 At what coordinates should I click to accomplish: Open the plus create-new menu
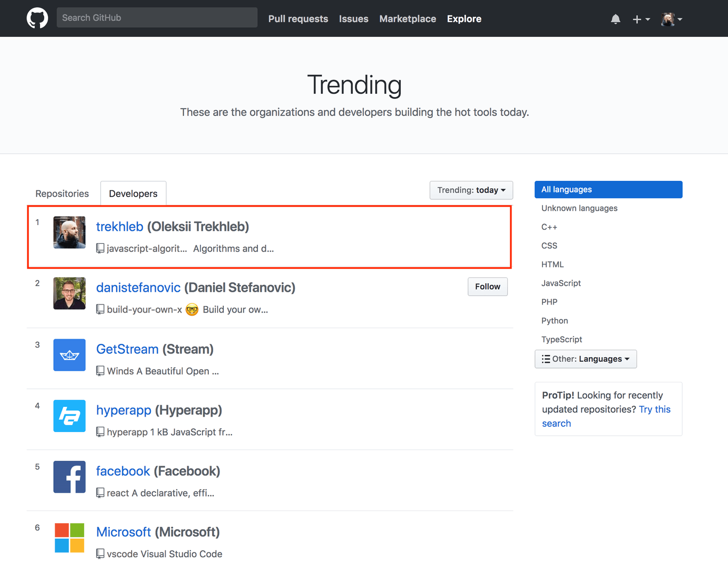click(641, 19)
